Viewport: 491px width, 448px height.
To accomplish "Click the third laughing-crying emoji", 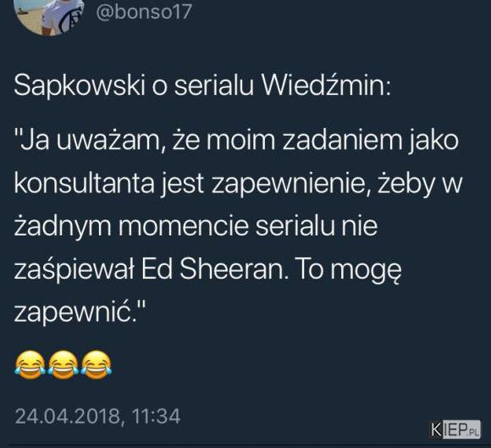I will pyautogui.click(x=97, y=365).
